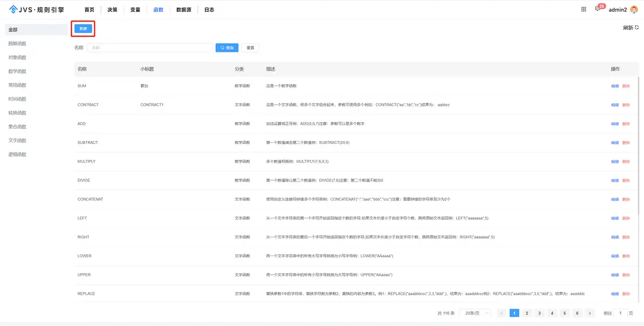Edit the DIVIDE function row
This screenshot has width=644, height=326.
(x=615, y=180)
